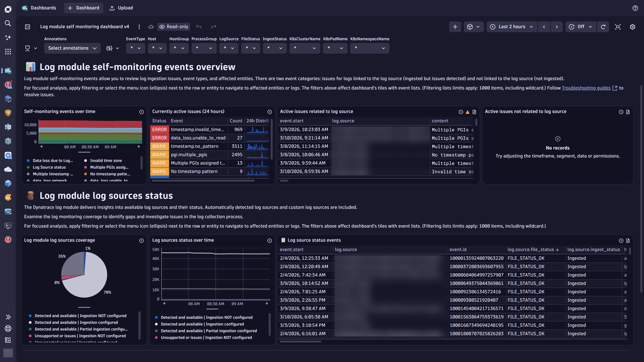Select the Problems icon with NEW badge

(x=8, y=85)
